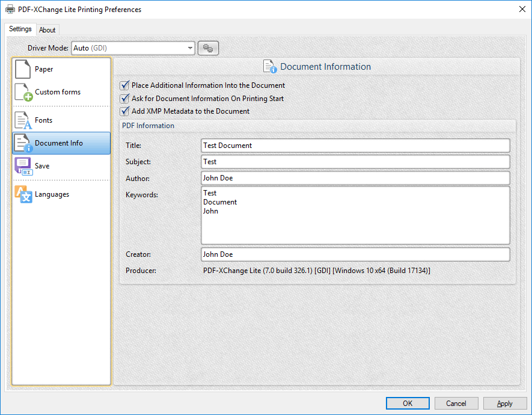
Task: Select the Document Info sidebar icon
Action: pos(24,143)
